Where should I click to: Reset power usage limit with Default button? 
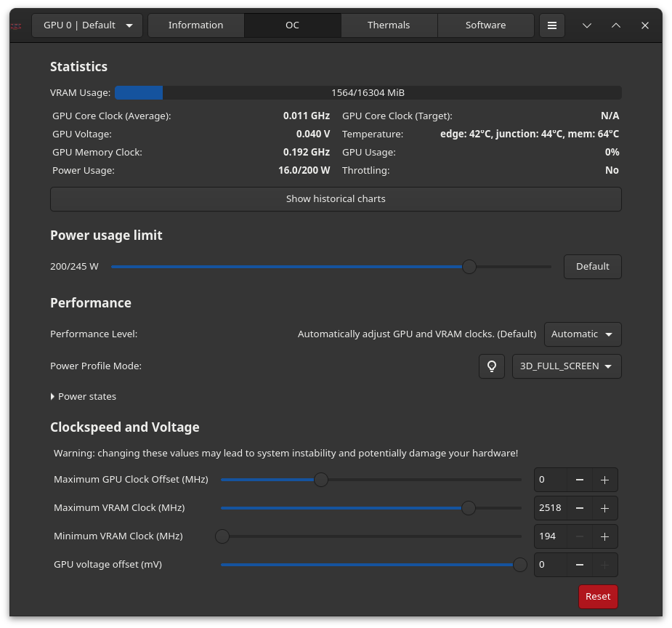point(592,267)
